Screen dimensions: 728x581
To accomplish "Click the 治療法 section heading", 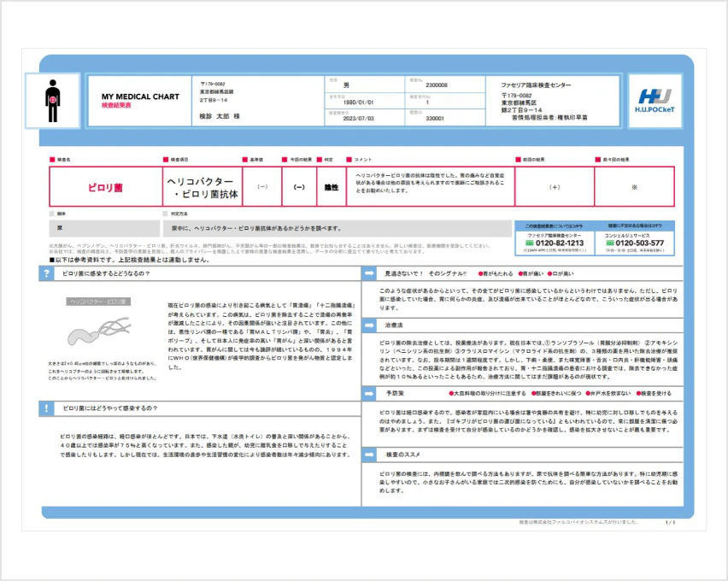I will point(394,325).
